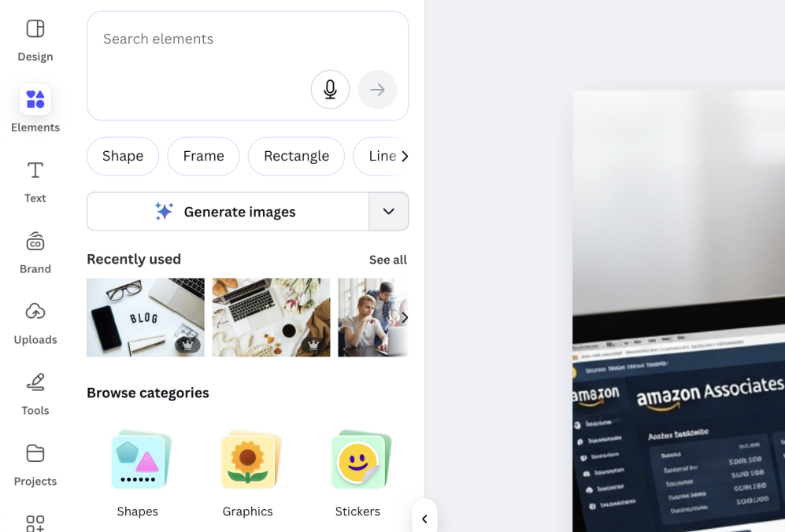Click the microphone voice search icon
The width and height of the screenshot is (785, 532).
(x=330, y=90)
